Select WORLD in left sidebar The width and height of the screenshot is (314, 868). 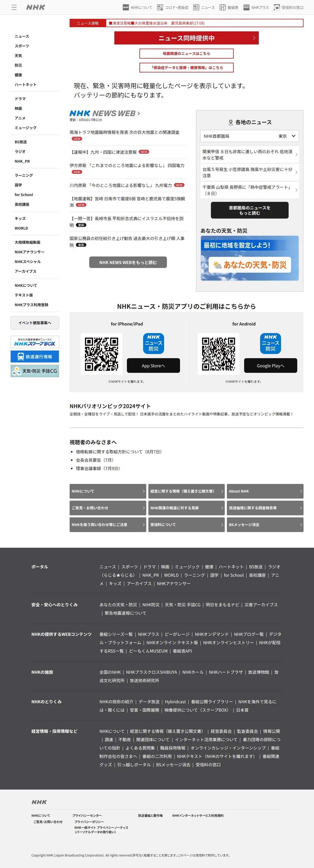pos(21,228)
